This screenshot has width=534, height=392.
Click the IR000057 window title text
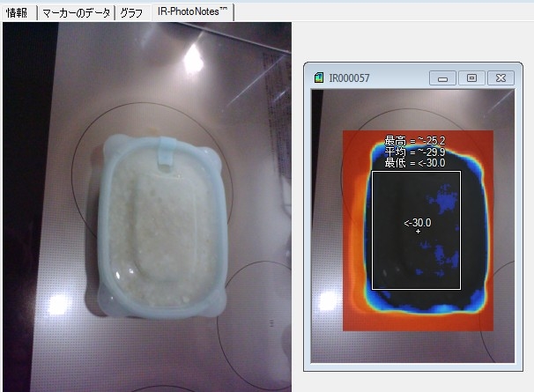tap(349, 78)
